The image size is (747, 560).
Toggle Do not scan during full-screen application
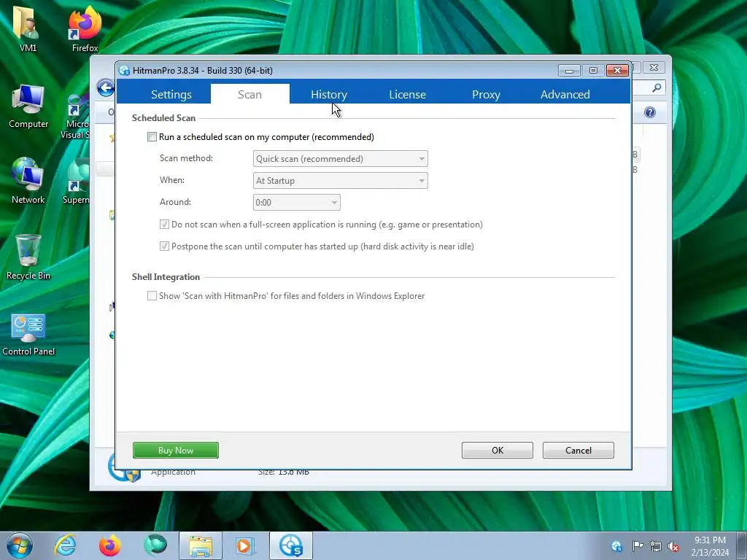(164, 225)
